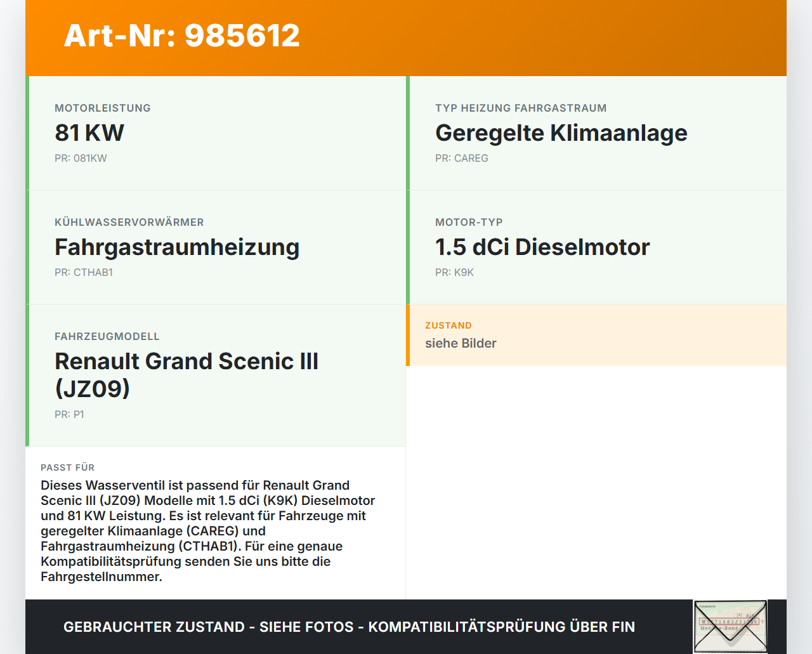Select the 81 KW value
The image size is (812, 654).
click(x=89, y=133)
